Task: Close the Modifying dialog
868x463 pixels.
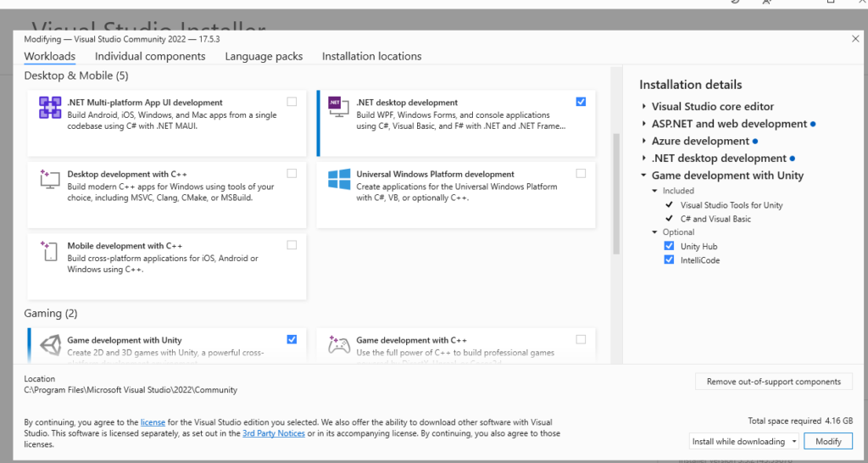Action: coord(855,39)
